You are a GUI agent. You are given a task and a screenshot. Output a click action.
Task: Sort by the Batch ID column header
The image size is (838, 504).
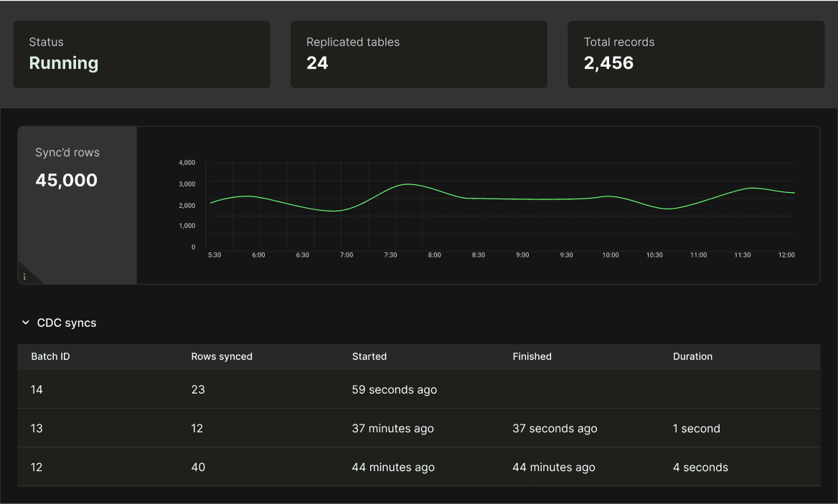point(50,356)
